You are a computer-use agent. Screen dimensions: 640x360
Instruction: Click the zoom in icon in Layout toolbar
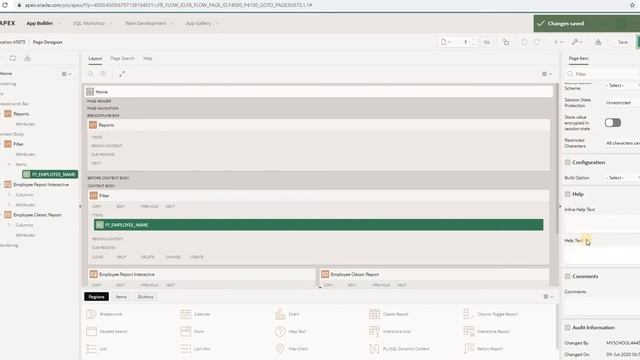[x=103, y=74]
